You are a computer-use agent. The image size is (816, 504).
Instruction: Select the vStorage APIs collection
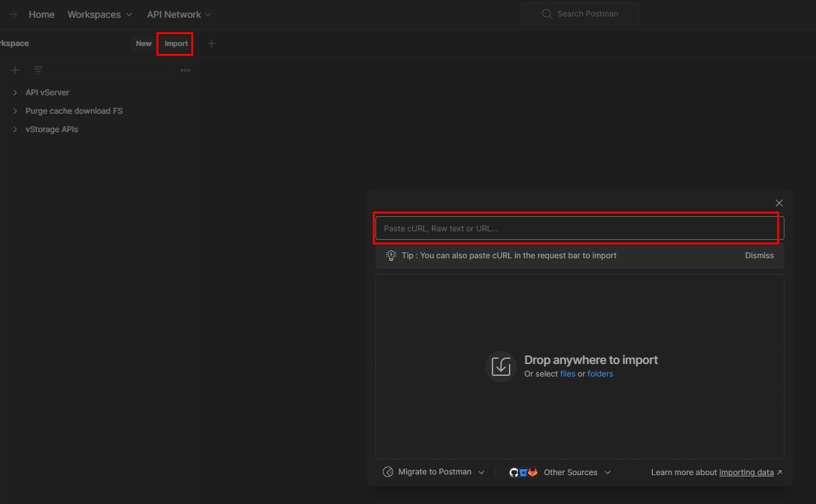(x=52, y=129)
